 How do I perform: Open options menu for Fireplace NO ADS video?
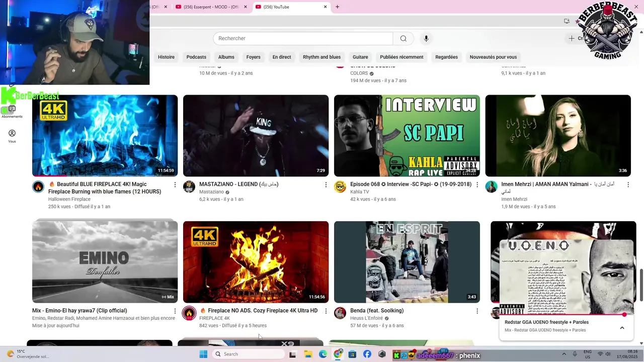[x=326, y=311]
